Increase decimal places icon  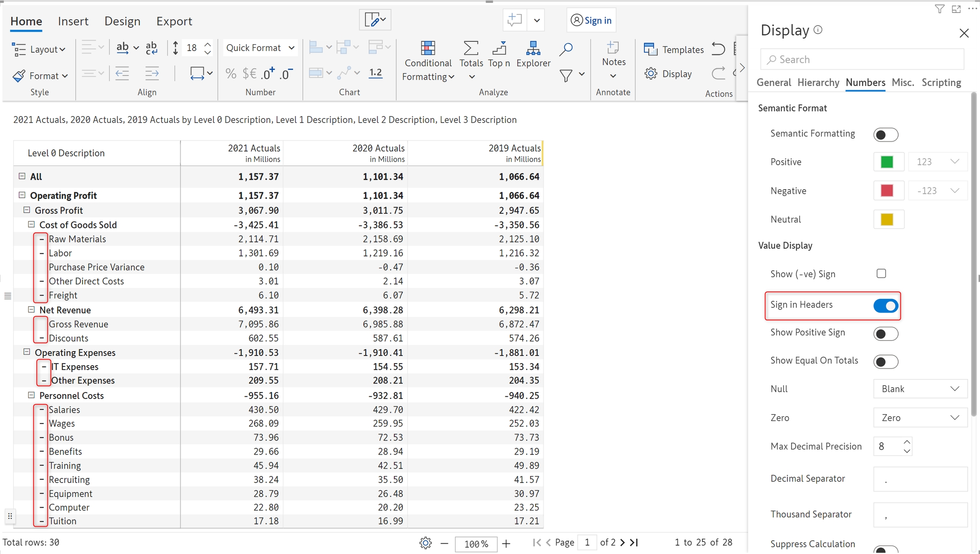tap(268, 74)
